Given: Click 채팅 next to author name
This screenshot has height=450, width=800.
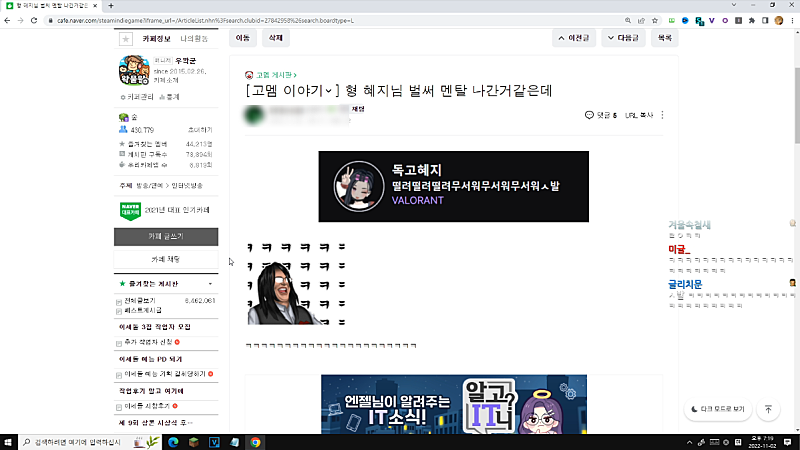Looking at the screenshot, I should tap(358, 109).
